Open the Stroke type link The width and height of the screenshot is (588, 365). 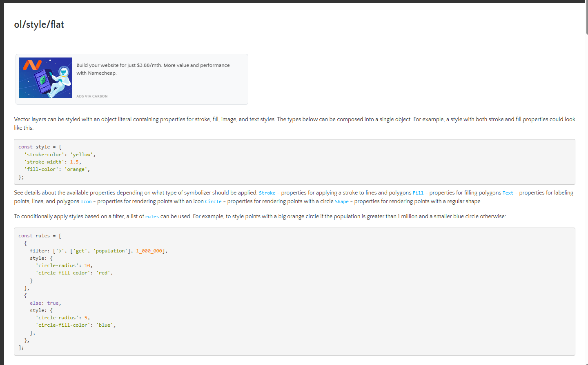pos(267,193)
